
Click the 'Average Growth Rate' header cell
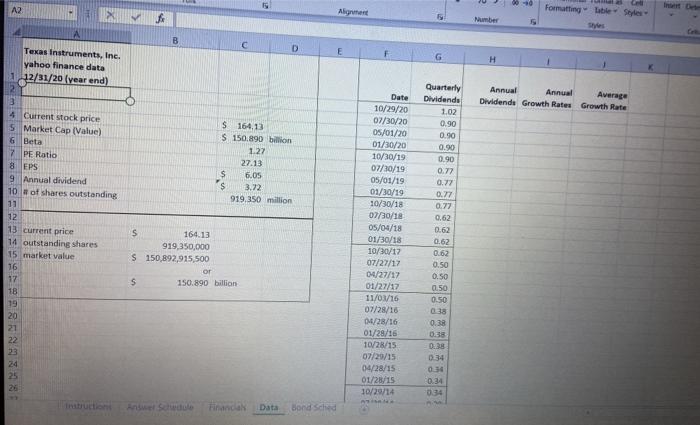[603, 100]
